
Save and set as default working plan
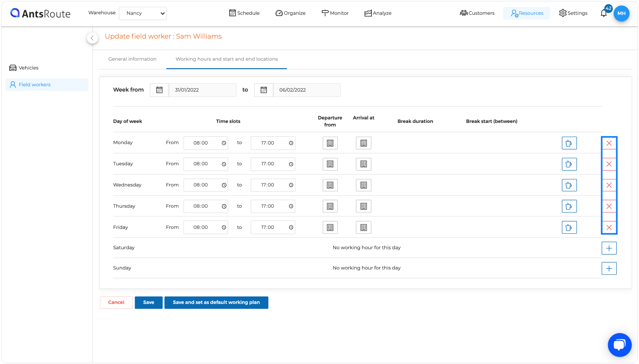pos(216,303)
